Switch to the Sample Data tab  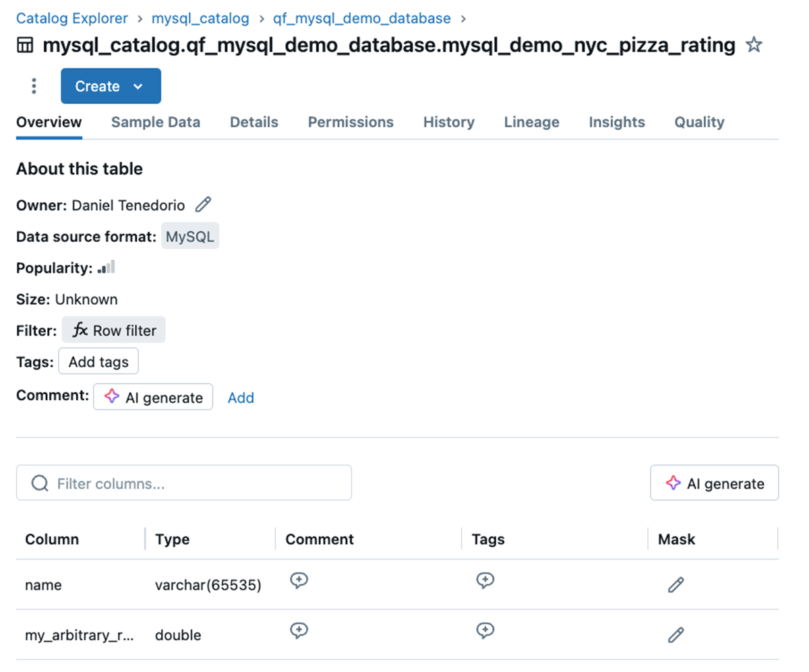[x=155, y=122]
